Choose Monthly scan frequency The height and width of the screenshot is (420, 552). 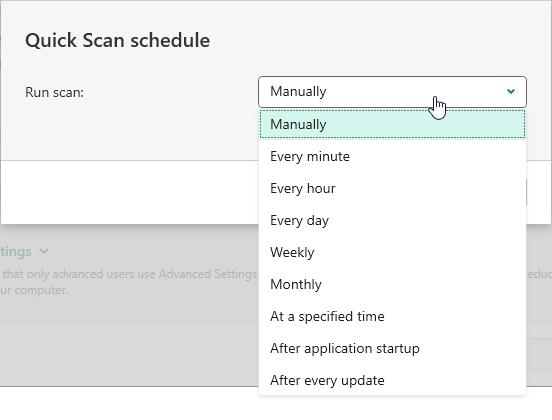pos(392,284)
